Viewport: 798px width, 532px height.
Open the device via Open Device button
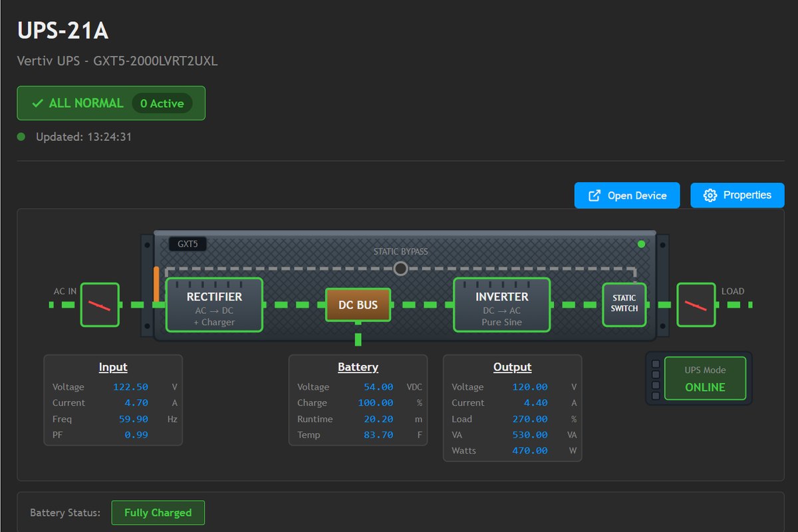pos(627,196)
